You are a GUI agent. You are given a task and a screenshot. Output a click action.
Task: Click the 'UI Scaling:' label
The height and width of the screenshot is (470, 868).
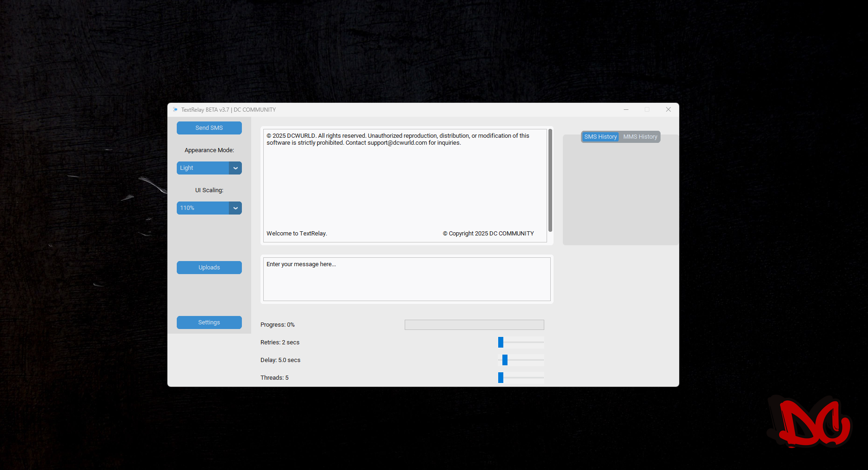209,190
